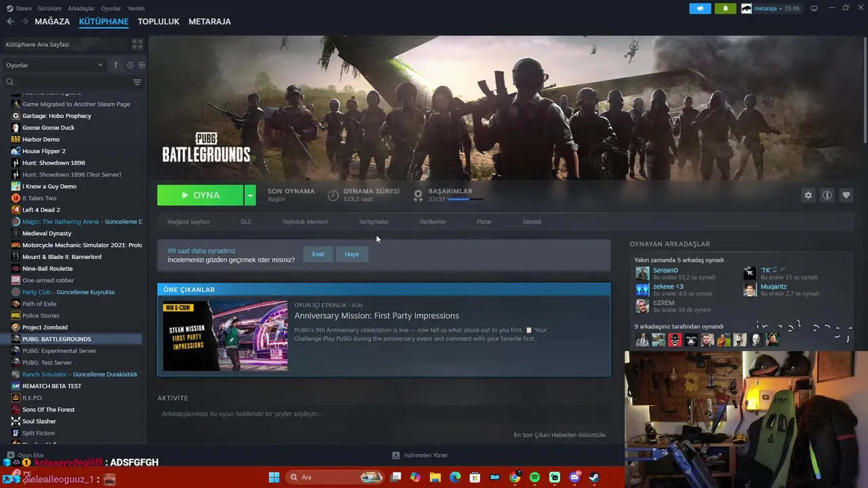The width and height of the screenshot is (868, 488).
Task: Go to MAĞAZA tab
Action: click(x=52, y=22)
